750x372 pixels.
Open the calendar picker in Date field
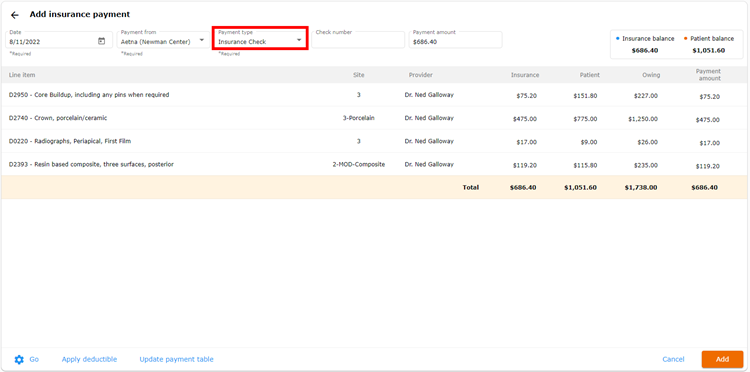point(101,41)
